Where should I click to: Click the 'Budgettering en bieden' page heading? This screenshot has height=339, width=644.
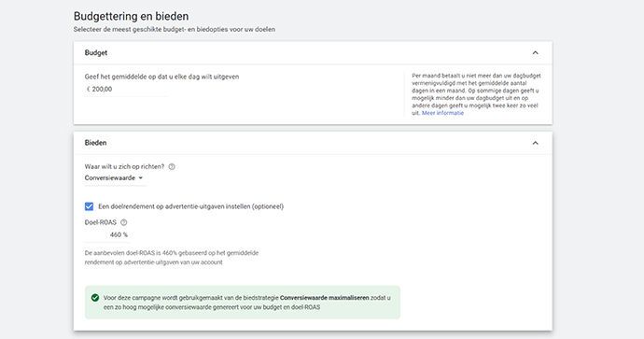[131, 16]
